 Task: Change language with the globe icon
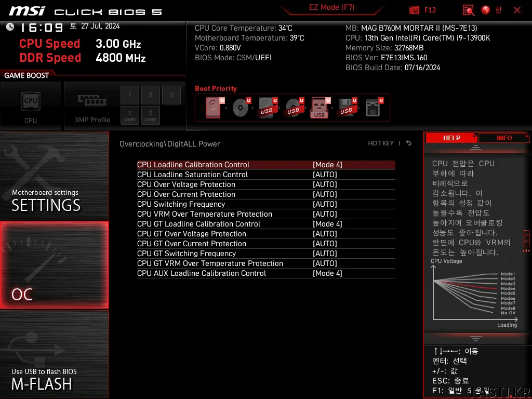click(486, 10)
